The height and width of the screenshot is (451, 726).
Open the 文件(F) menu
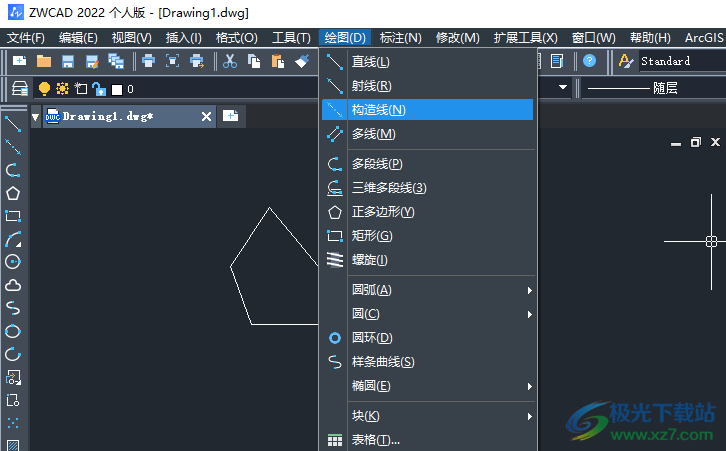pyautogui.click(x=25, y=38)
